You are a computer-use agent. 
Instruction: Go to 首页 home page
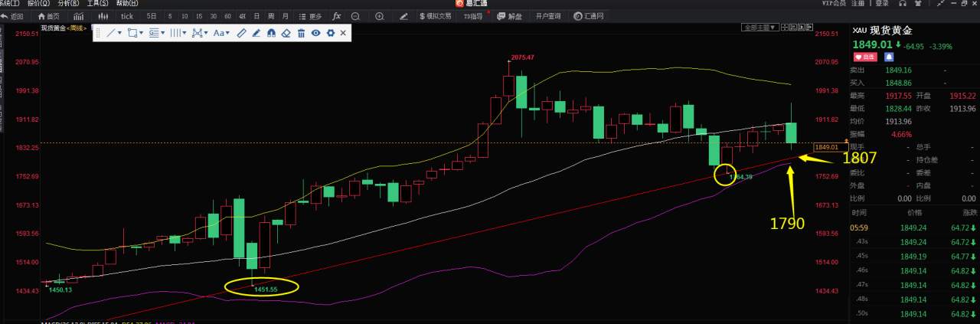pyautogui.click(x=49, y=16)
